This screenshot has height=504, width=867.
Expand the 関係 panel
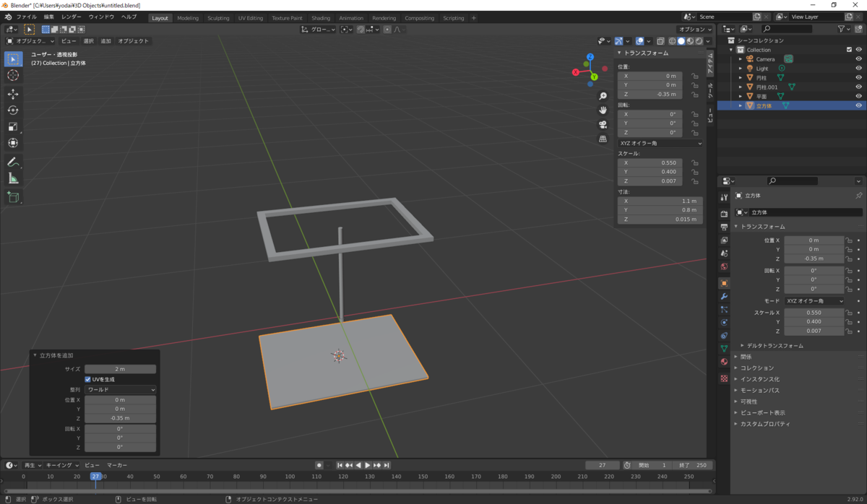pyautogui.click(x=745, y=357)
